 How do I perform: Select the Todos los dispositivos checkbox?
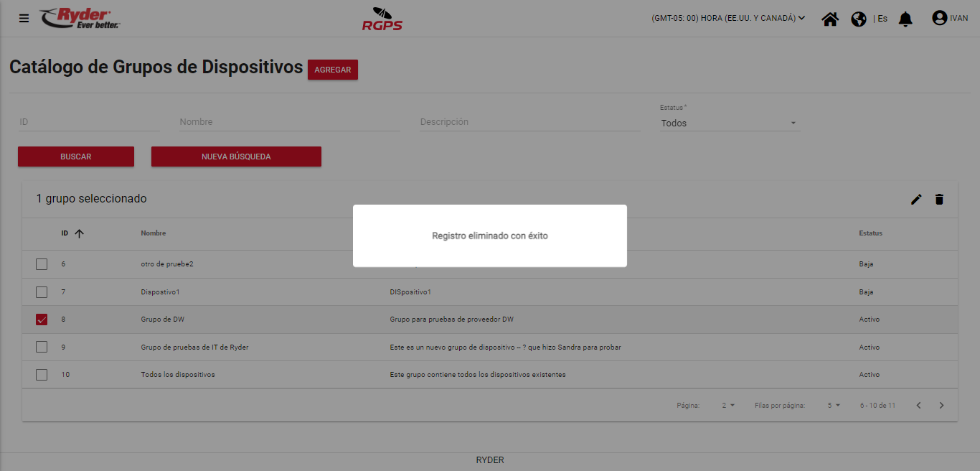pyautogui.click(x=42, y=375)
